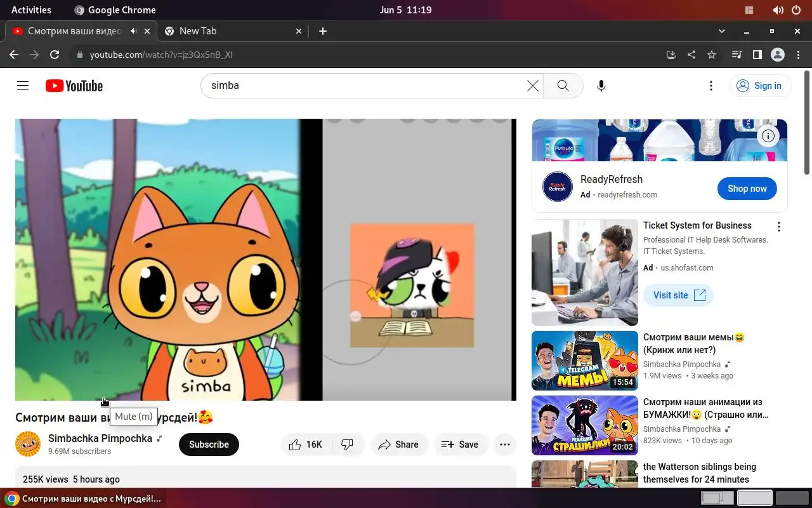This screenshot has width=812, height=508.
Task: Open Ticket System for Business ad thumbnail
Action: click(x=585, y=272)
